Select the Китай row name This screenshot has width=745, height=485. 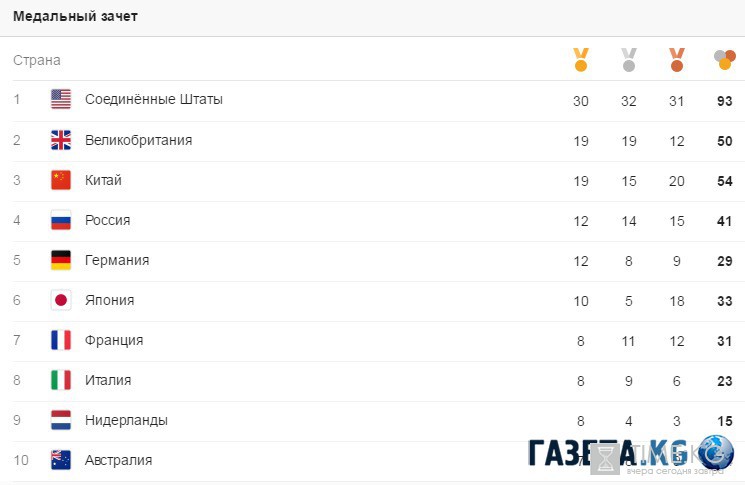tap(103, 180)
